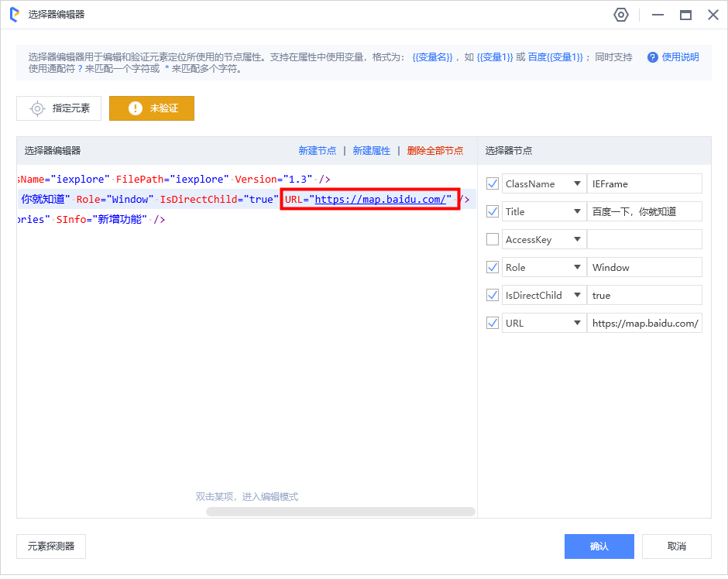Enable the AccessKey attribute checkbox
Screen dimensions: 728x579
[492, 239]
